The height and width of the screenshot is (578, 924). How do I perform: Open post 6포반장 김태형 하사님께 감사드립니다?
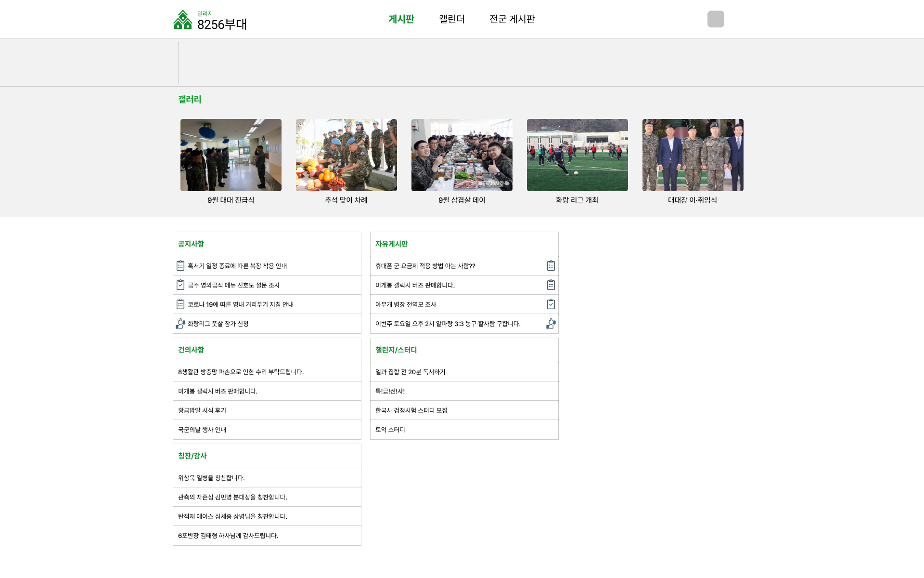(x=228, y=536)
